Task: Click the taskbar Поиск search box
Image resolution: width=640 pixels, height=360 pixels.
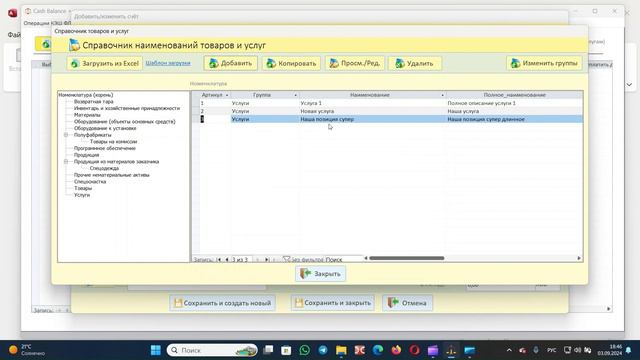Action: [212, 350]
